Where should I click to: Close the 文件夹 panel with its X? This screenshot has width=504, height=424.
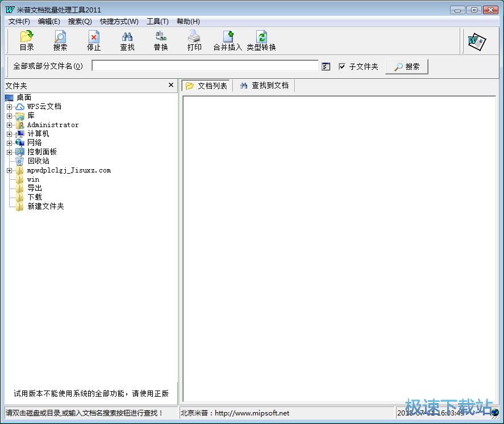[170, 85]
